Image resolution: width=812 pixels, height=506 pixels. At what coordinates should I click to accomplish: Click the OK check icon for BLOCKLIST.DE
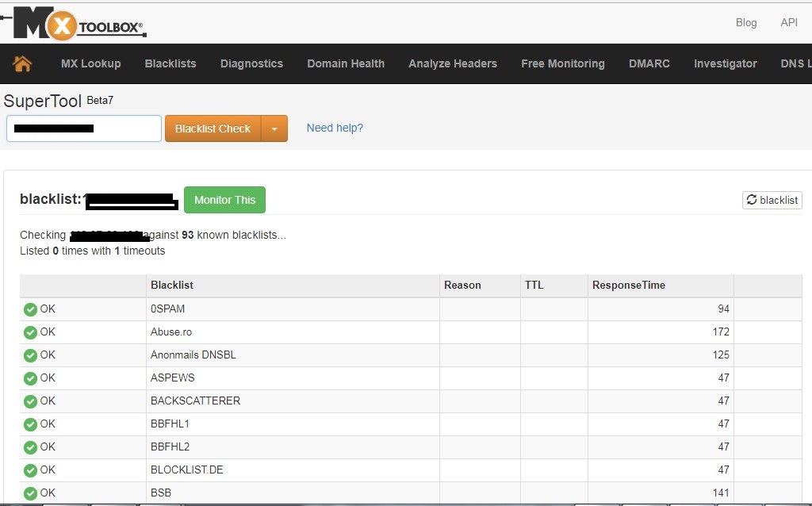[31, 470]
